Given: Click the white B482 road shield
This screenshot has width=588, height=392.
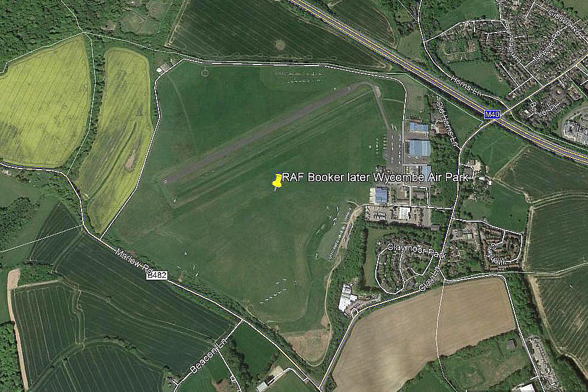Looking at the screenshot, I should [157, 276].
